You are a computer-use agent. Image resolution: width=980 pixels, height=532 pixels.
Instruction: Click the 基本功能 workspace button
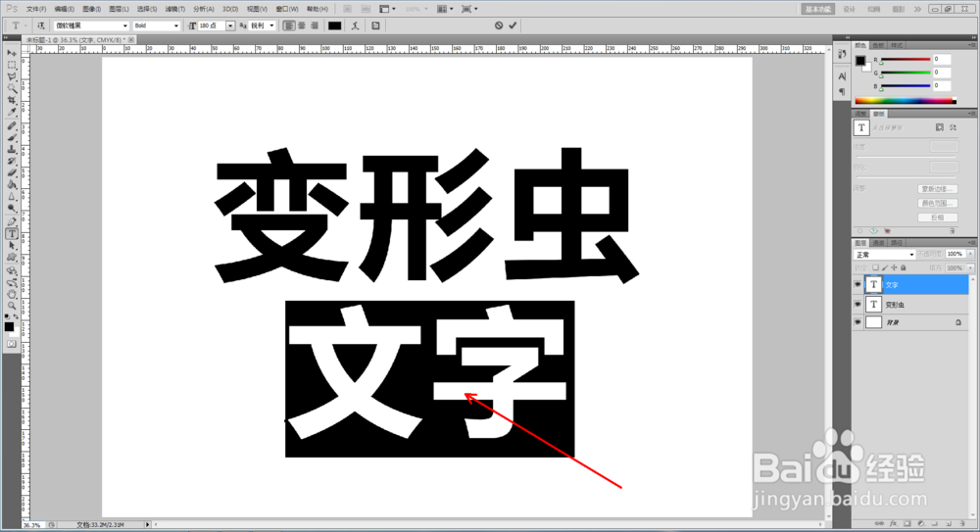click(818, 9)
